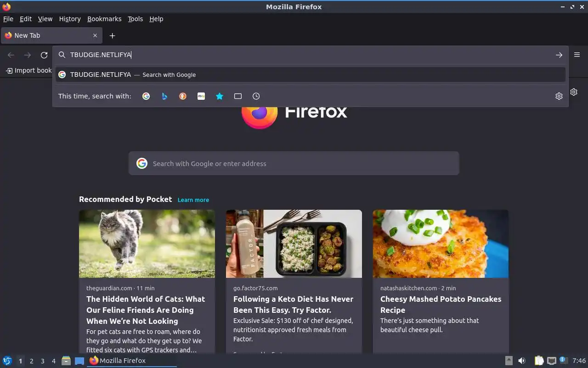
Task: Click the Go arrow in address bar
Action: coord(559,55)
